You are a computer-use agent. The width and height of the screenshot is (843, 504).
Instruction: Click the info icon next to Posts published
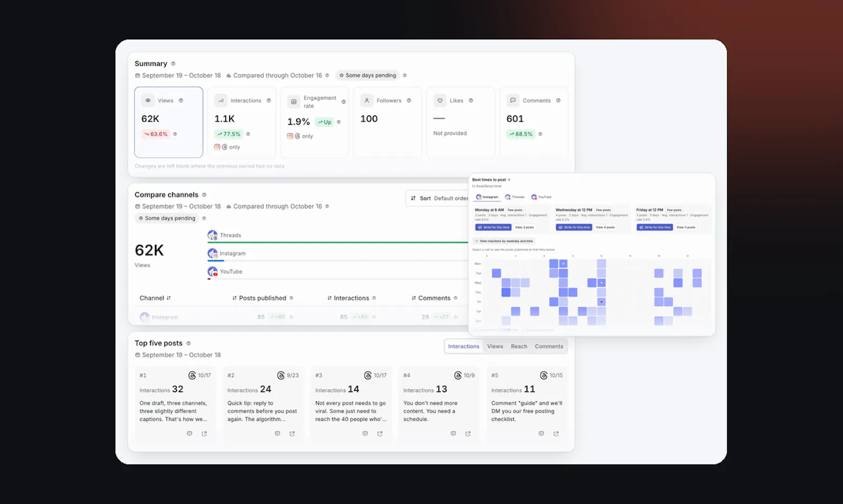coord(291,298)
